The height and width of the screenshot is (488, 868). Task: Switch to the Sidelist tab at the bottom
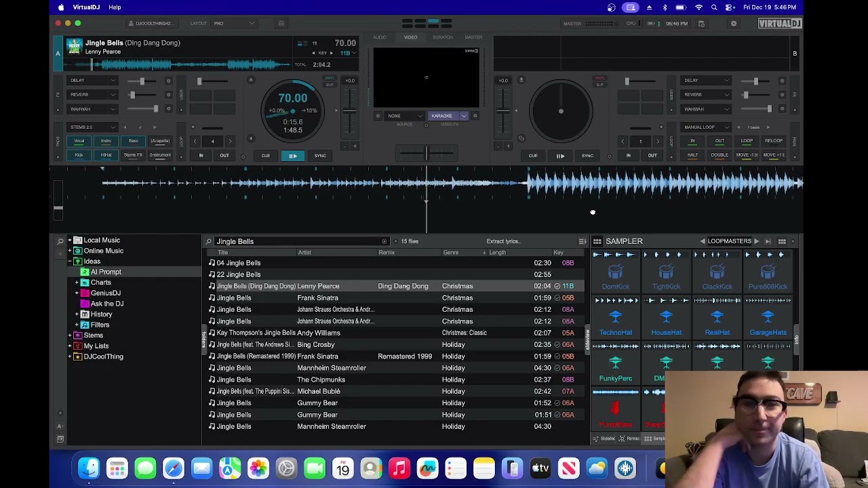pyautogui.click(x=604, y=439)
